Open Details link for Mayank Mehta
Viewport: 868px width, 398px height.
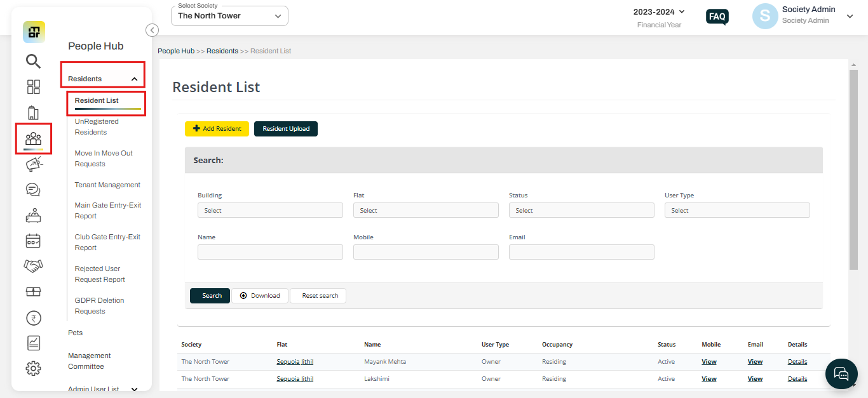pyautogui.click(x=797, y=362)
